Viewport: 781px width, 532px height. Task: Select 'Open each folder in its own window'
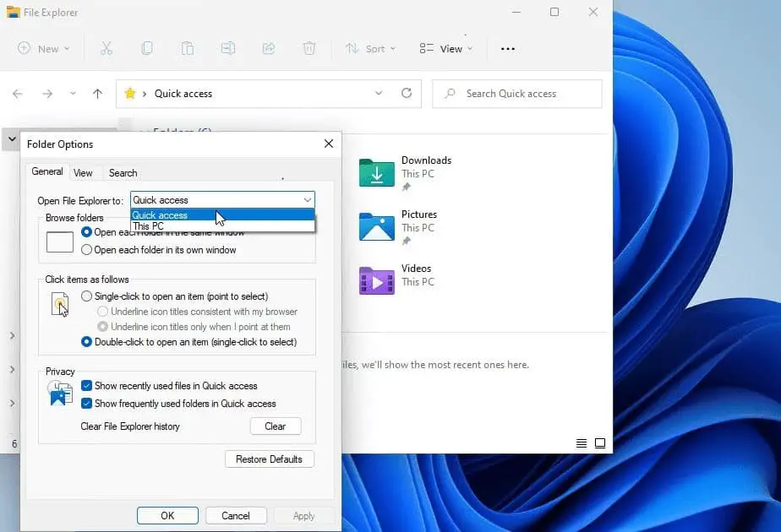(x=86, y=250)
